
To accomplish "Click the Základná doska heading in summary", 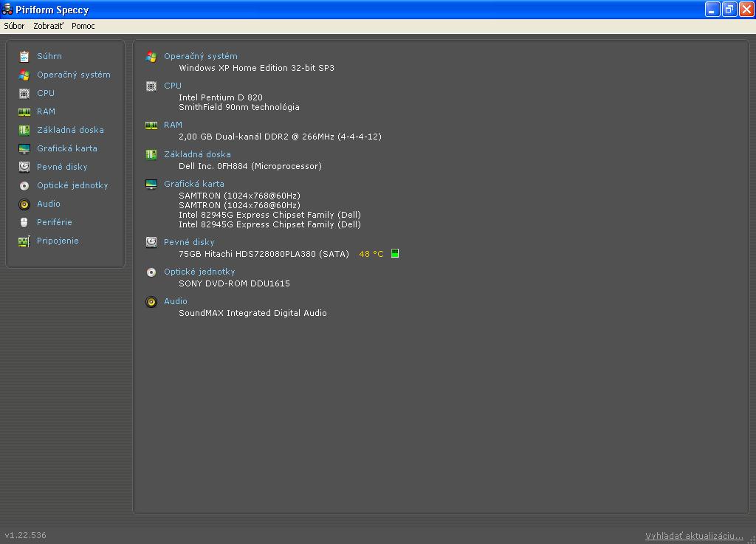I will tap(197, 155).
